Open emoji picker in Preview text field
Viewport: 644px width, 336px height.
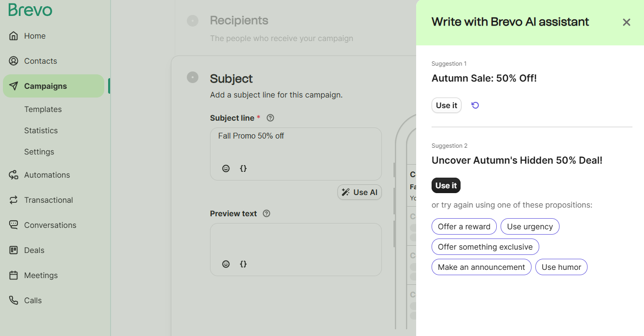pos(226,264)
